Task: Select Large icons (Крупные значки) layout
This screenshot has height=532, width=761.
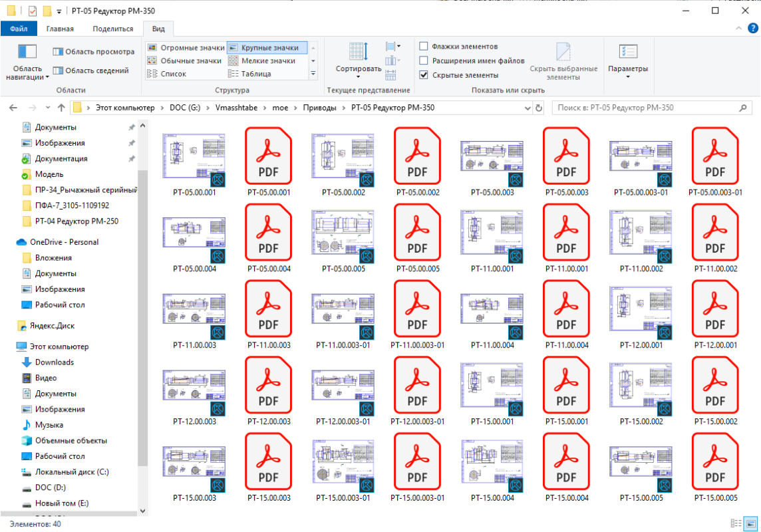Action: [267, 47]
